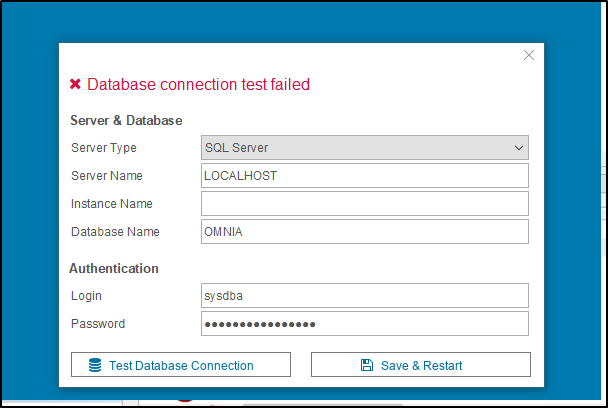Click the Login field showing sysdba

click(x=364, y=296)
